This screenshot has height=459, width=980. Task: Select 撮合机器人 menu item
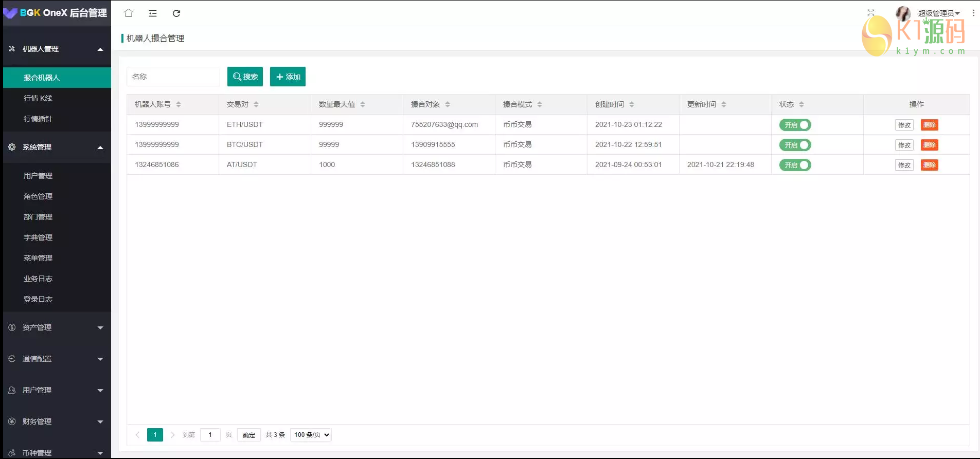click(x=57, y=78)
